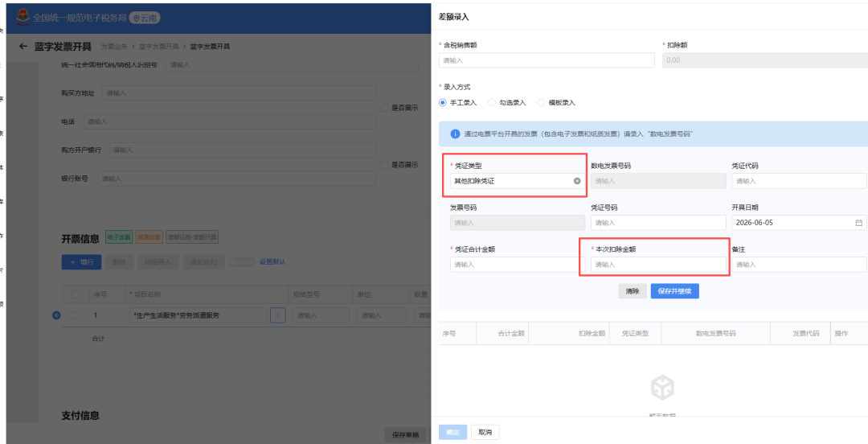The width and height of the screenshot is (868, 444).
Task: Toggle the switch left of 设置默认
Action: pyautogui.click(x=243, y=261)
